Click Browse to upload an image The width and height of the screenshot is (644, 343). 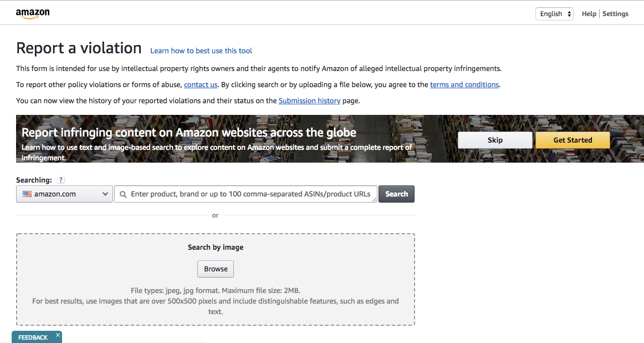coord(216,269)
